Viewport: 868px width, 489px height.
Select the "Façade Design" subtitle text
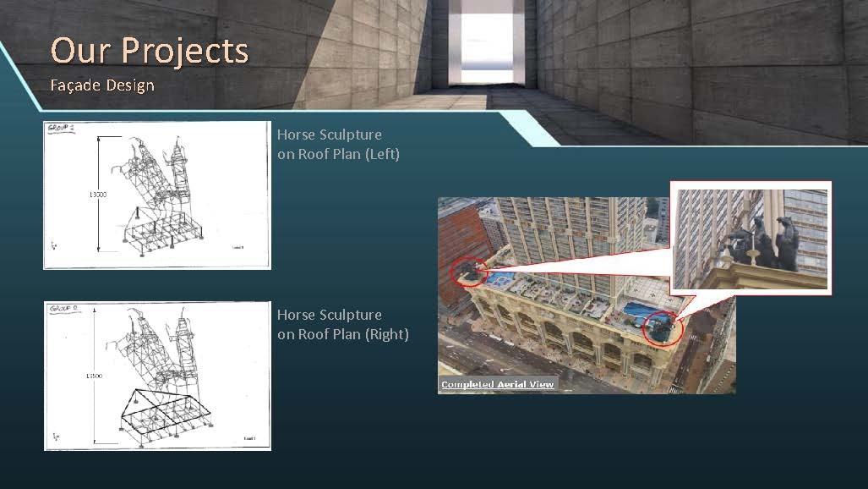[x=101, y=85]
